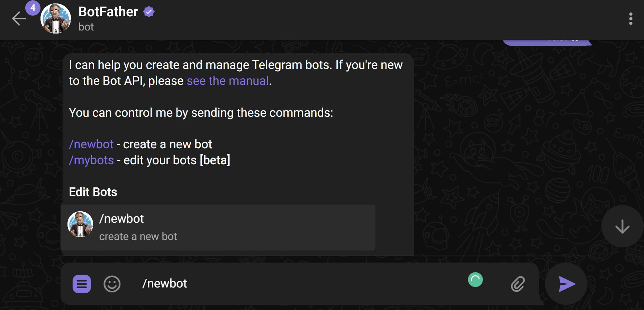Click the "bot" subtitle under BotFather
The height and width of the screenshot is (310, 644).
click(x=86, y=27)
